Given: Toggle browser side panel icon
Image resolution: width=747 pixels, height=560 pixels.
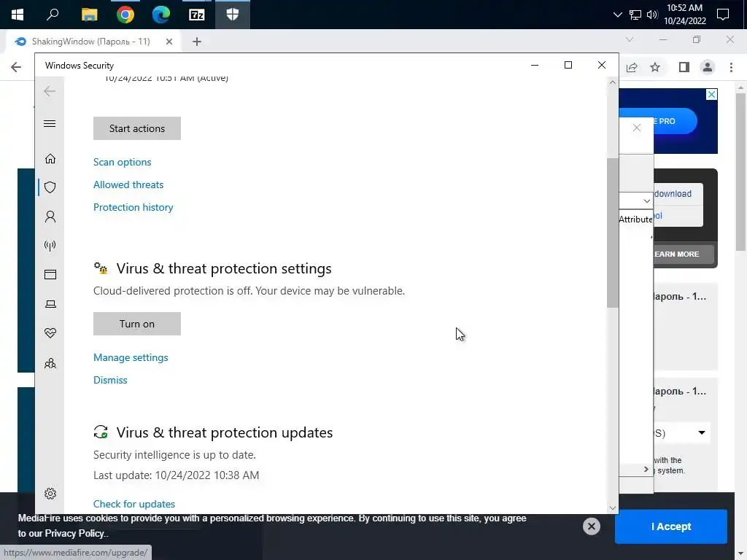Looking at the screenshot, I should pos(684,67).
